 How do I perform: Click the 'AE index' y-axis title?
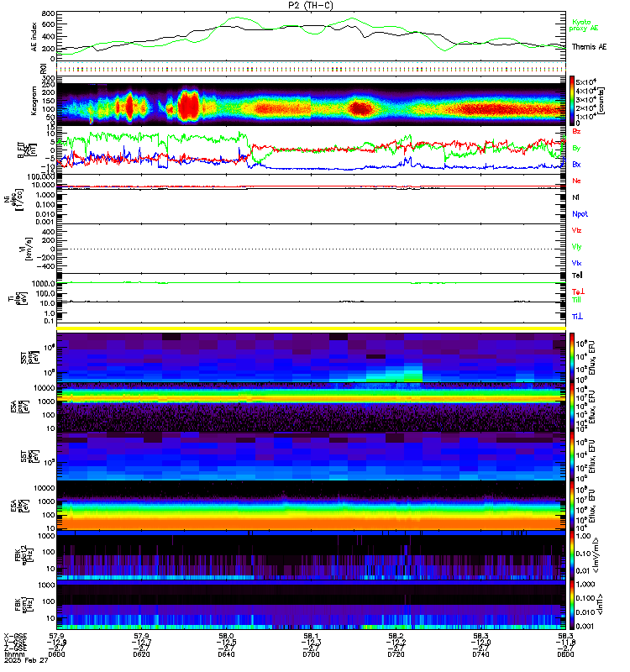coord(34,37)
